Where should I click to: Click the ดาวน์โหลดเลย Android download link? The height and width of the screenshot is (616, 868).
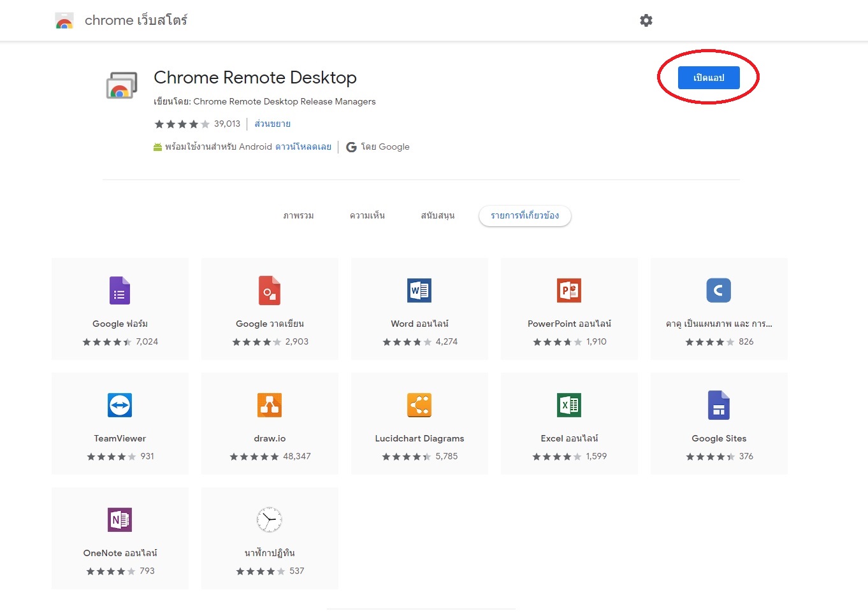[303, 147]
